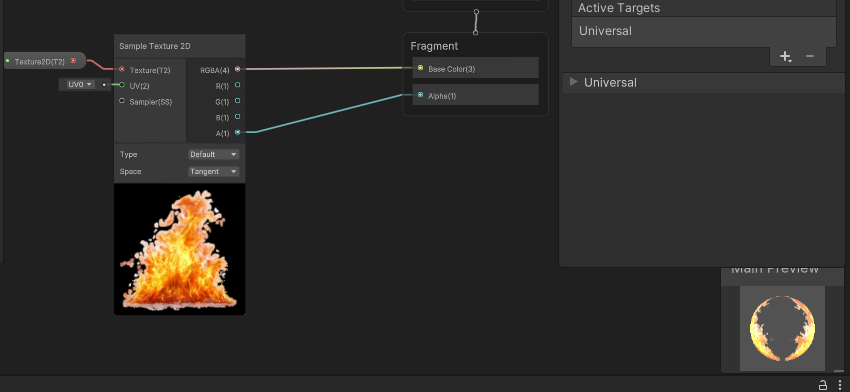This screenshot has height=392, width=850.
Task: Open the Space dropdown set to Tangent
Action: (214, 171)
